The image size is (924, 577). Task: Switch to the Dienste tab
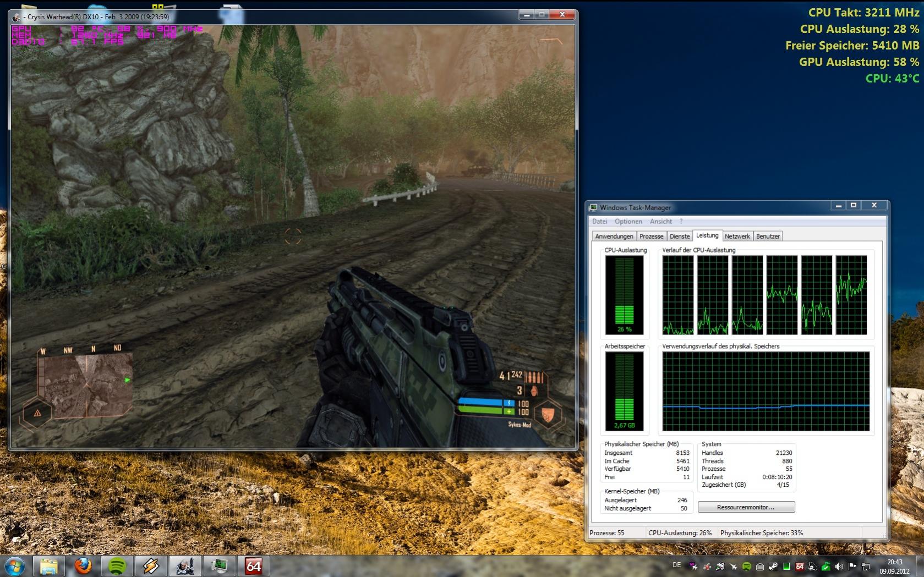click(680, 237)
